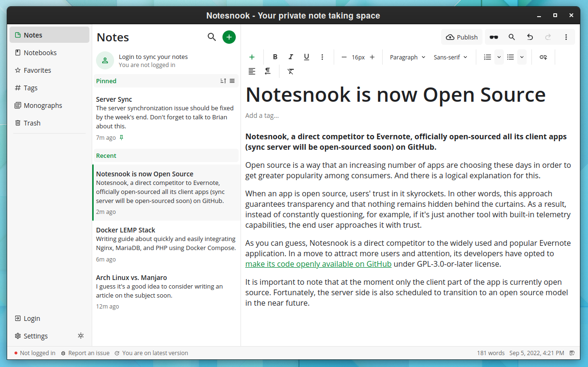Click the 'Sep 5, 2022, 4:21 PM' timestamp
The height and width of the screenshot is (367, 588).
(x=537, y=353)
